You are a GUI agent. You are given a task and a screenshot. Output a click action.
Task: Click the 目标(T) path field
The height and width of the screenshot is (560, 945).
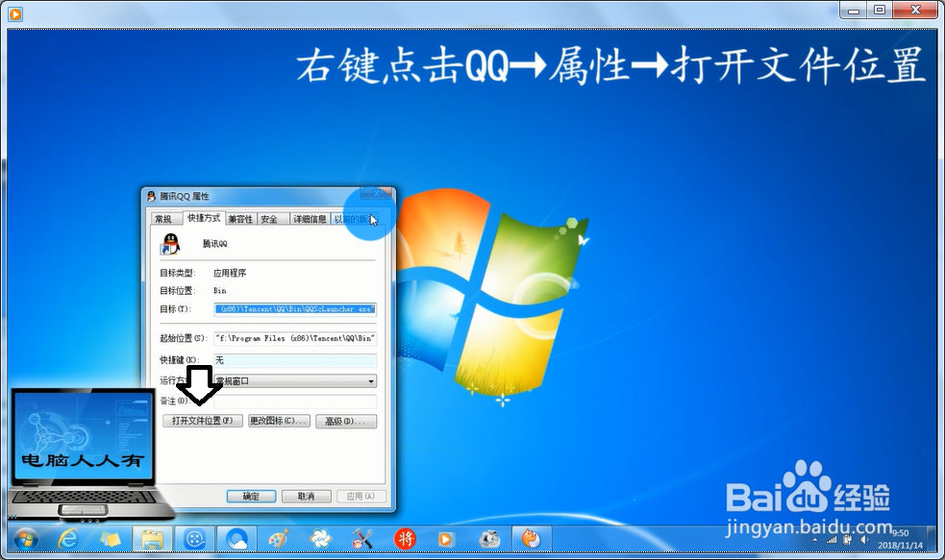(x=295, y=309)
